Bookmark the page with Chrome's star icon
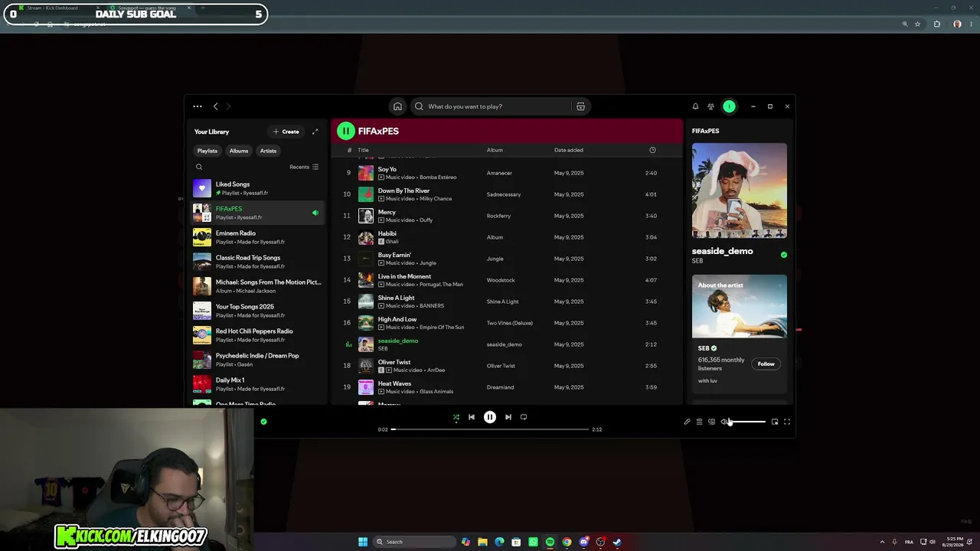Image resolution: width=980 pixels, height=551 pixels. 917,24
